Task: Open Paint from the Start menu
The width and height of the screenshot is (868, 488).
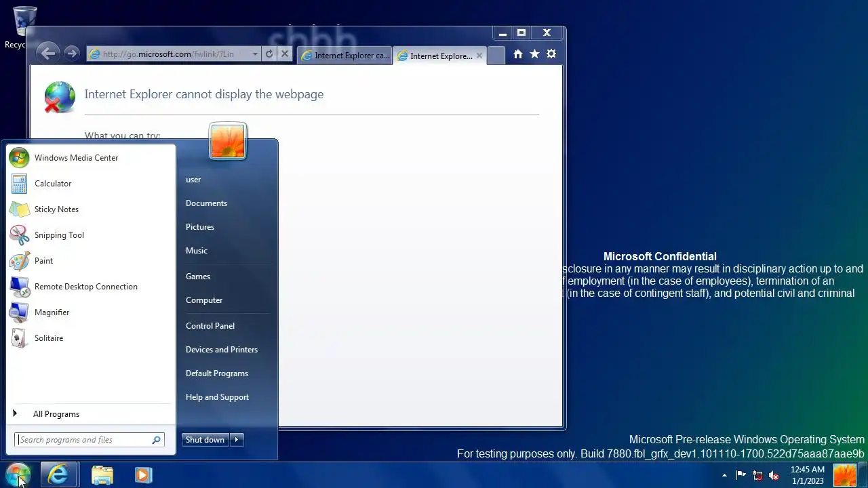Action: (90, 261)
